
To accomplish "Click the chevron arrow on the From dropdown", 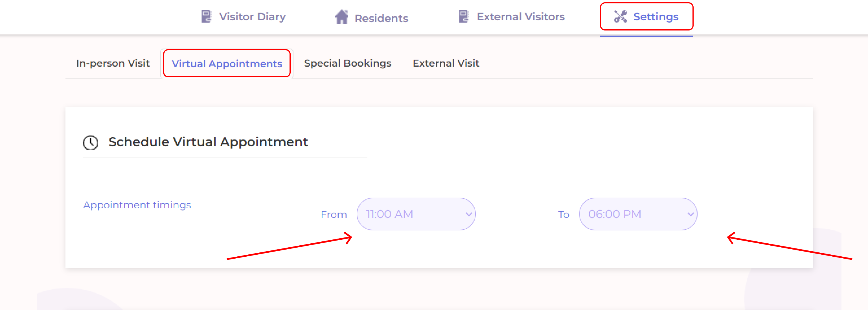I will point(468,214).
